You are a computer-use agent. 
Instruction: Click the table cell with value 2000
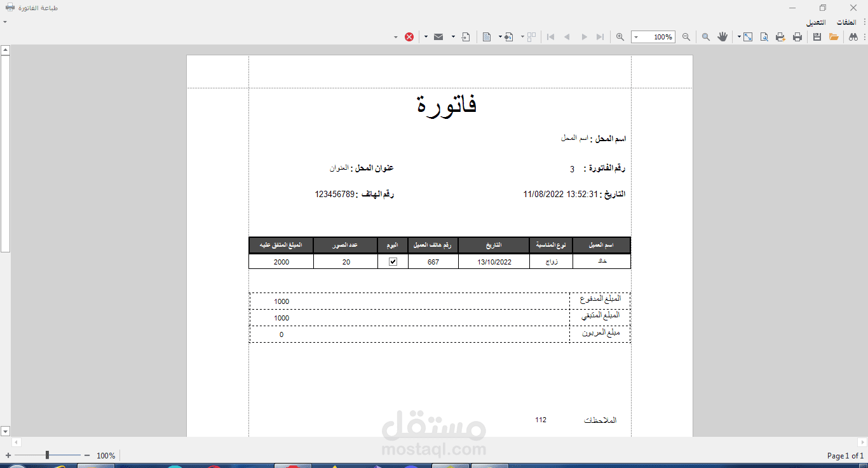pyautogui.click(x=281, y=261)
